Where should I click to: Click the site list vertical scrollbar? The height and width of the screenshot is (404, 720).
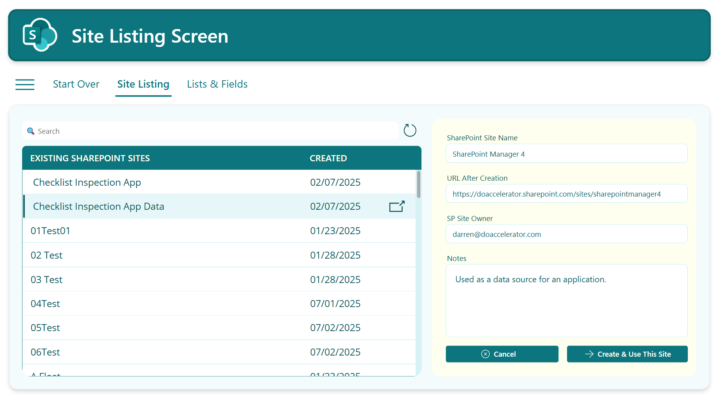coord(418,185)
